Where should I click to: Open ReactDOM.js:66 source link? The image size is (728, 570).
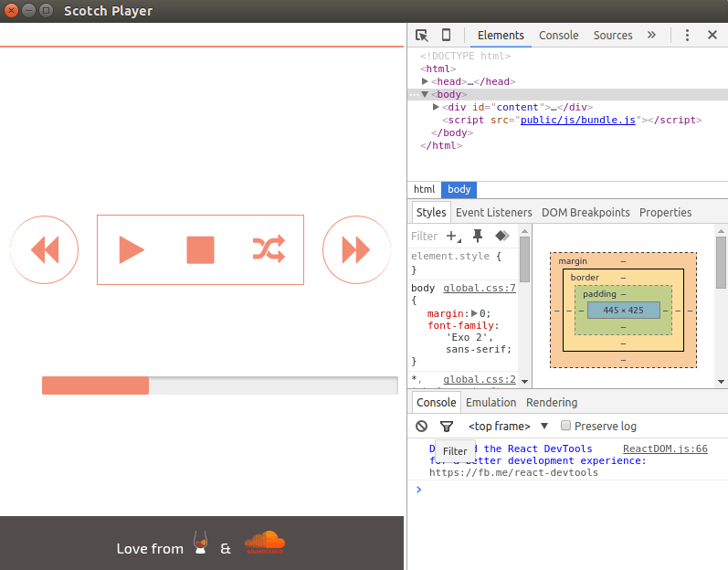pos(665,449)
